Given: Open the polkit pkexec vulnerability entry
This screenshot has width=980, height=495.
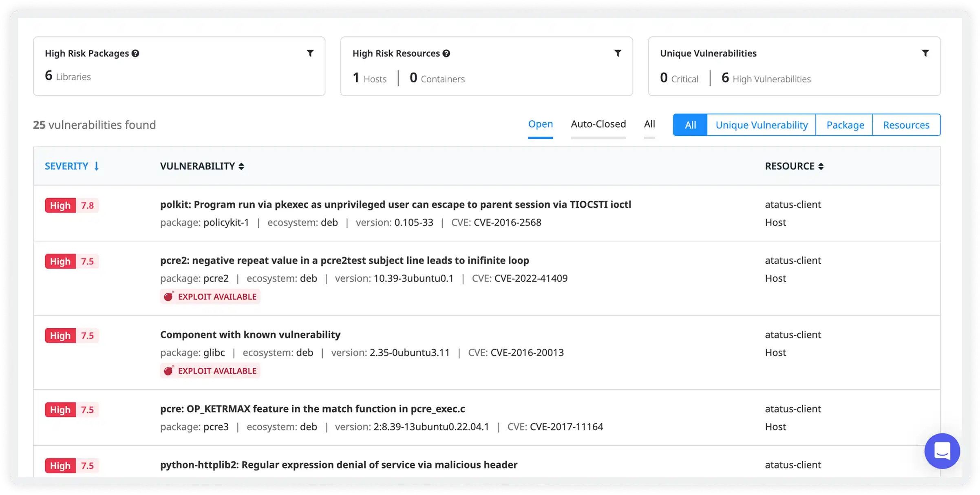Looking at the screenshot, I should [x=395, y=204].
